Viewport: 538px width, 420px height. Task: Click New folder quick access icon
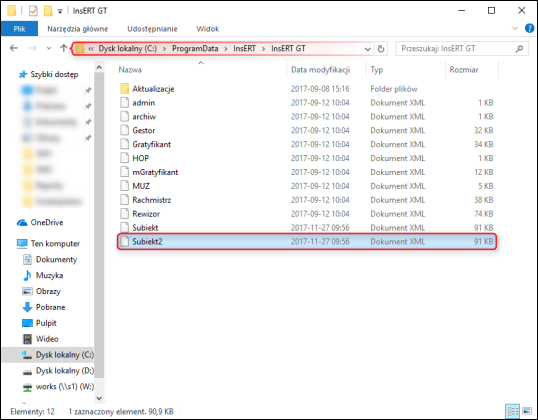point(48,11)
